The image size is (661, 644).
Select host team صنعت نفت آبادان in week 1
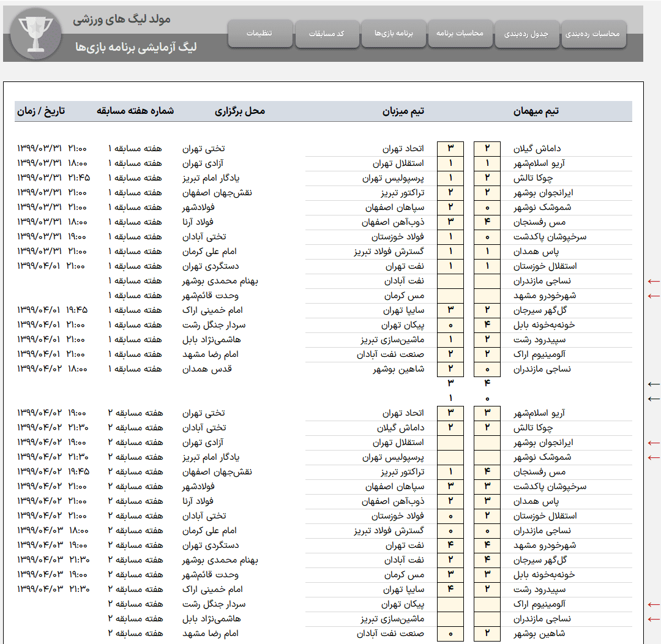point(390,354)
